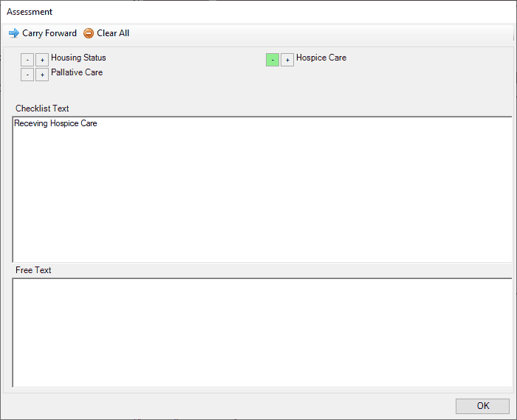Toggle the plus button for Pallative Care
This screenshot has height=420, width=517.
(x=42, y=75)
